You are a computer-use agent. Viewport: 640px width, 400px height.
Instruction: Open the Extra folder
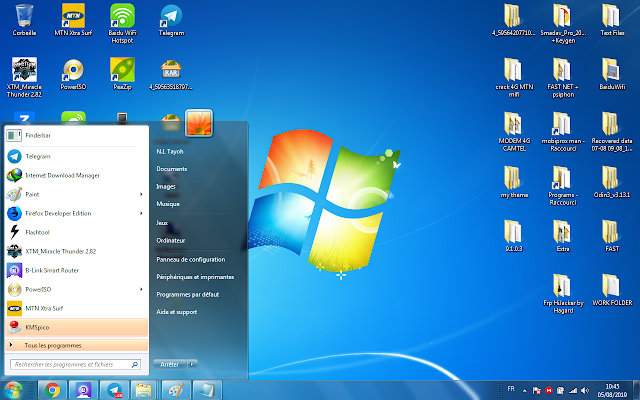pos(563,236)
